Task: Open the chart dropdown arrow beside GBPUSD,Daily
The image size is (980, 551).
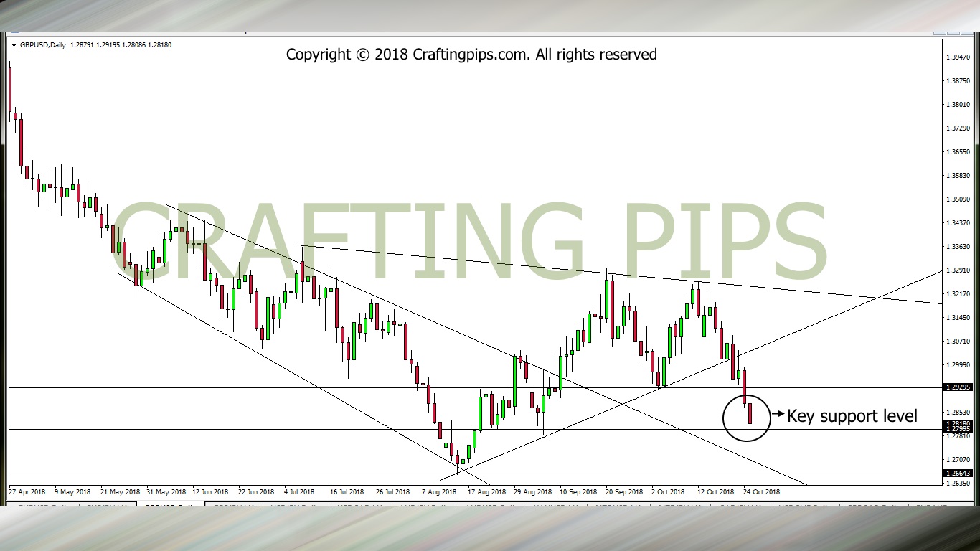Action: point(14,45)
